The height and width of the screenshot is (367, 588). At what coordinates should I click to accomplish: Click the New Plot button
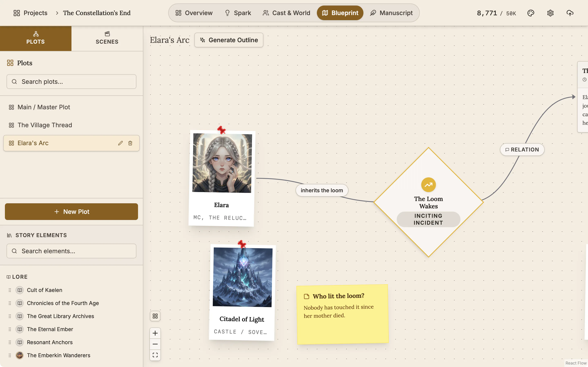click(x=71, y=212)
